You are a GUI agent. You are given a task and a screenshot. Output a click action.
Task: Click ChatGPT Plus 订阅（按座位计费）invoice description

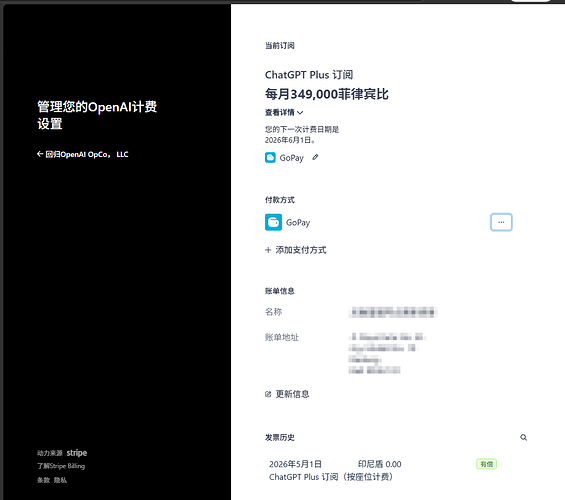click(x=331, y=477)
